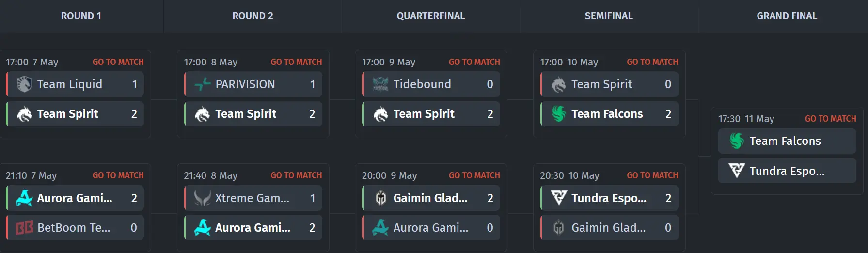Select the QUARTERFINAL column header
Screen dimensions: 868x253
click(x=431, y=16)
